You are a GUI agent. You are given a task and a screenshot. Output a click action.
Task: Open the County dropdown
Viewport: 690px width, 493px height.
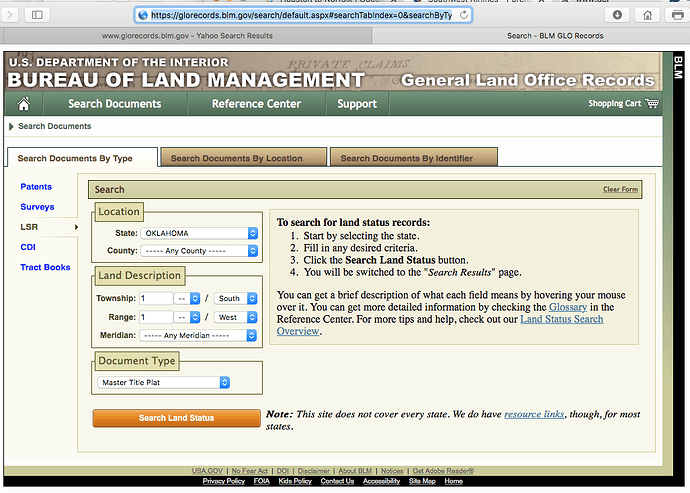(199, 251)
